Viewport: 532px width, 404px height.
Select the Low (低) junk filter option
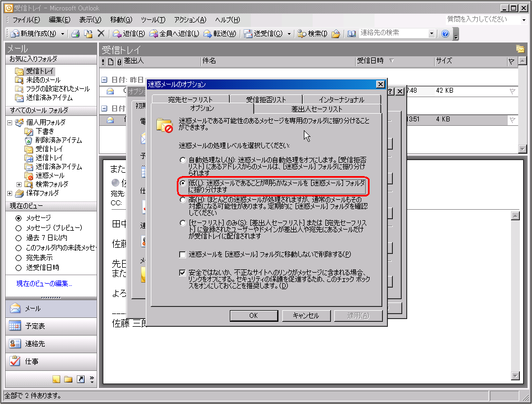(x=183, y=183)
